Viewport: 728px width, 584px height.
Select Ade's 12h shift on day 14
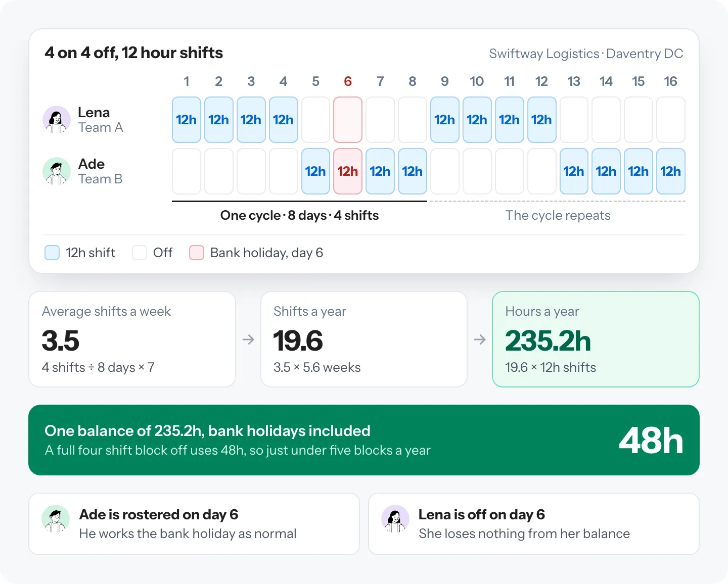tap(606, 171)
